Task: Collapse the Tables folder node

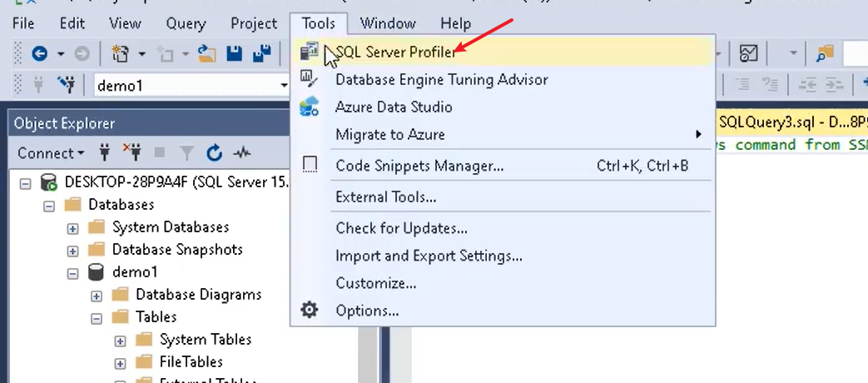Action: pos(97,319)
